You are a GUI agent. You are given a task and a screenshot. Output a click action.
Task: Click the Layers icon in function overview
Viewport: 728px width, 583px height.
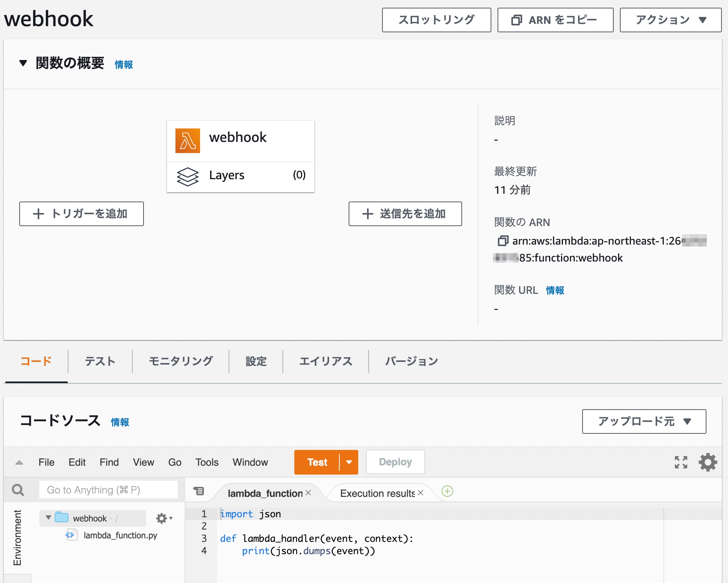[187, 176]
